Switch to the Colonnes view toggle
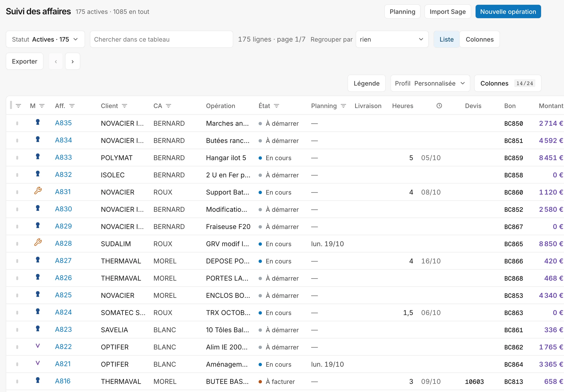564x392 pixels. click(x=480, y=39)
